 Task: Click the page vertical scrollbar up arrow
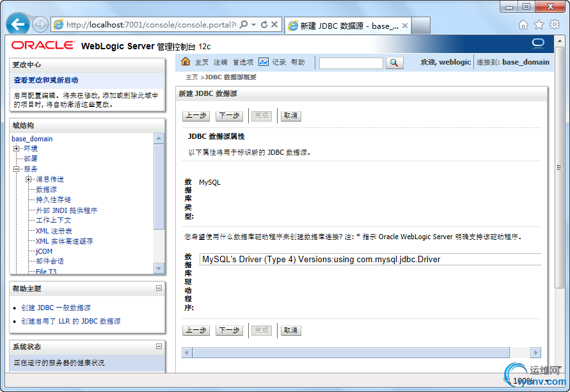click(x=560, y=41)
